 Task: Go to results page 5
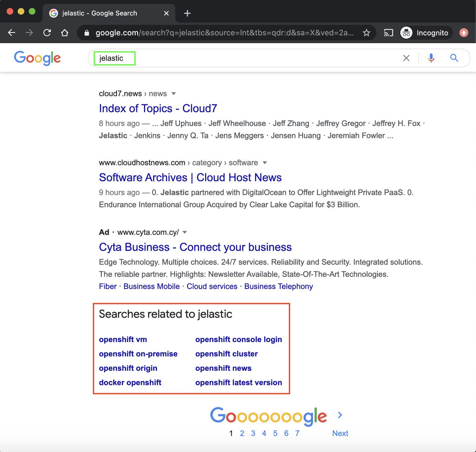tap(275, 433)
